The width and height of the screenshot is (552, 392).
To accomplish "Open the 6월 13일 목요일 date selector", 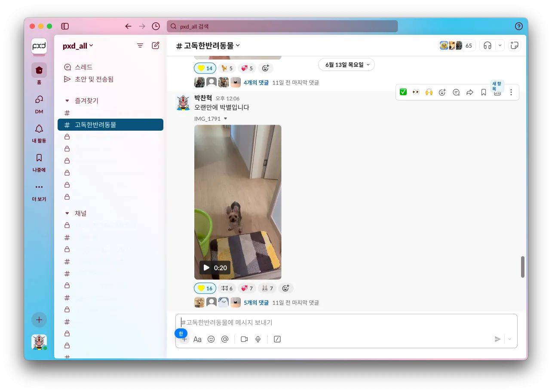I will pyautogui.click(x=346, y=64).
